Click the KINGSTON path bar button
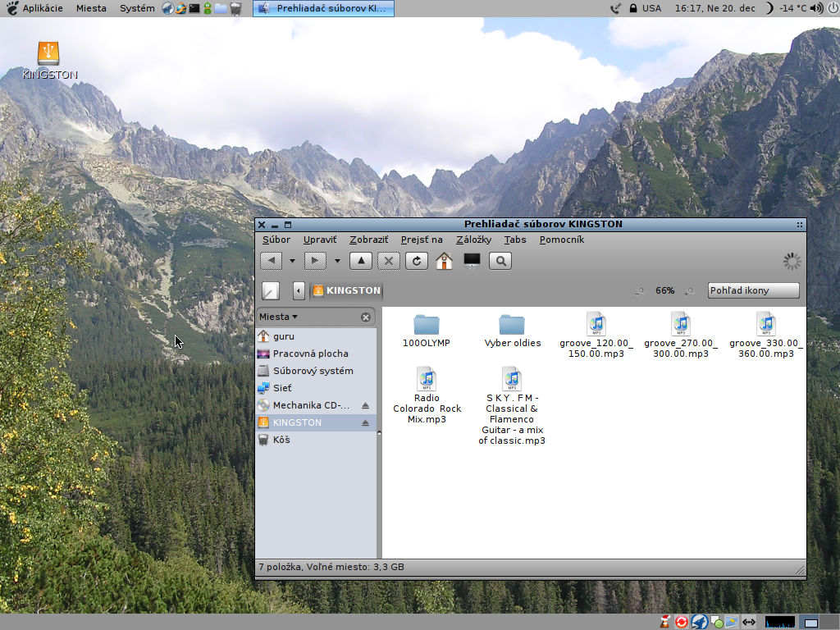Screen dimensions: 840x630 tap(346, 290)
